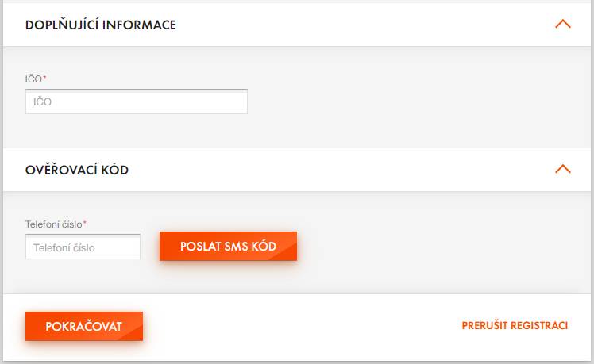The width and height of the screenshot is (594, 364).
Task: Abort registration using the orange text link
Action: [515, 325]
